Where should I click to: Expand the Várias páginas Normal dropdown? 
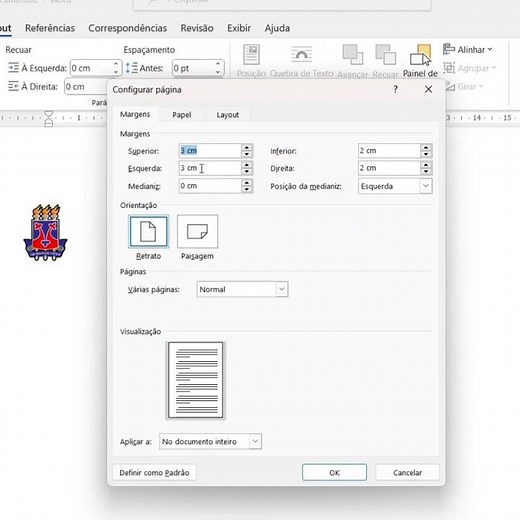282,289
